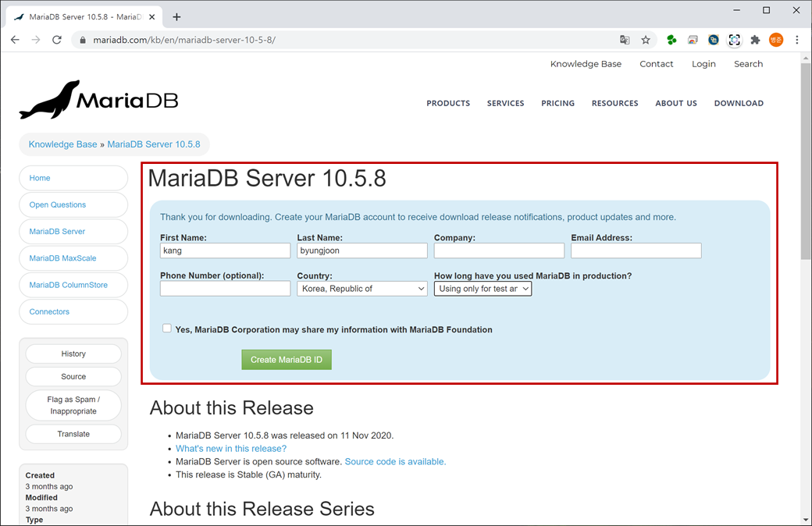Open the Extensions puzzle piece menu
812x526 pixels.
pyautogui.click(x=755, y=40)
